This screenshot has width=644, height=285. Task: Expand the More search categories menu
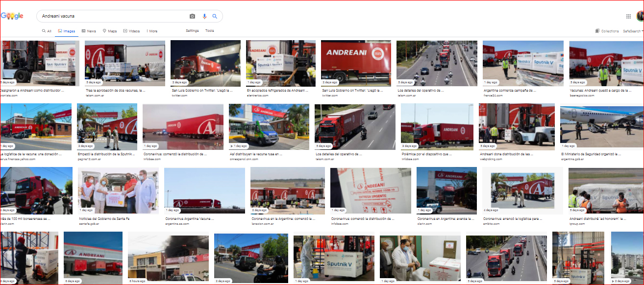tap(152, 31)
